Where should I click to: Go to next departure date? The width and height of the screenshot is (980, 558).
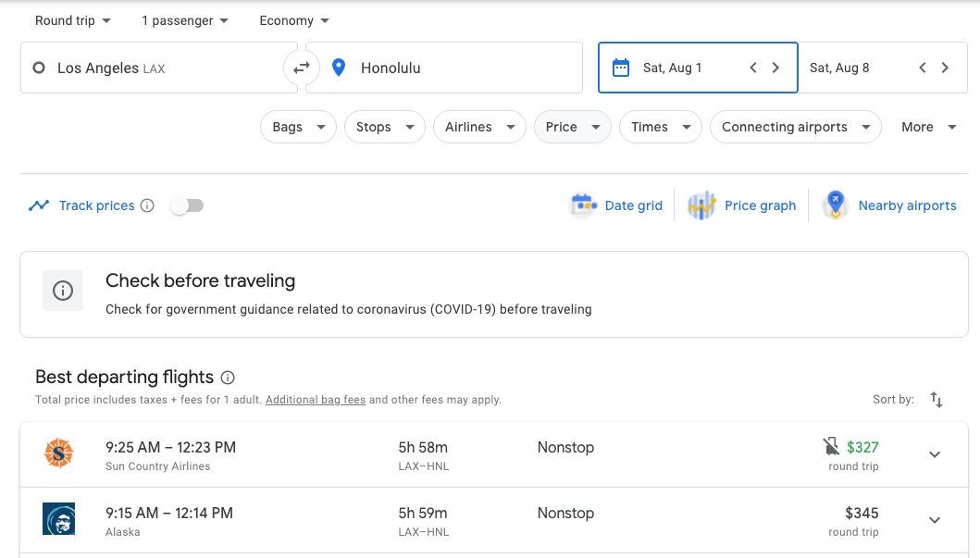coord(775,68)
